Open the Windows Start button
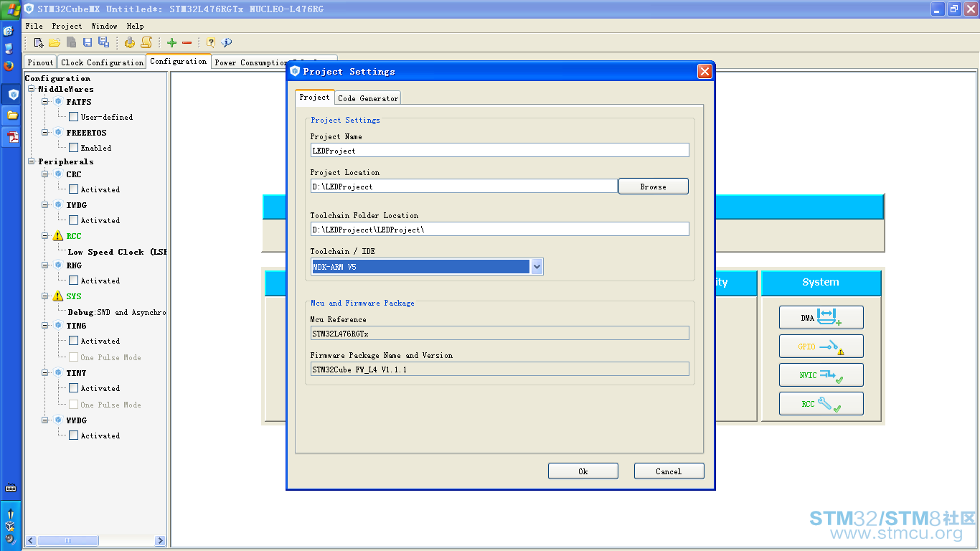This screenshot has height=551, width=980. click(x=11, y=9)
